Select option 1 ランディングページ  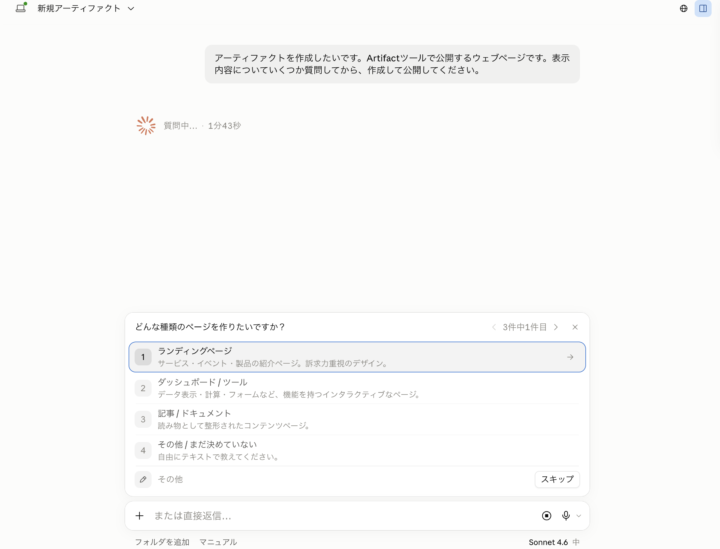coord(357,357)
